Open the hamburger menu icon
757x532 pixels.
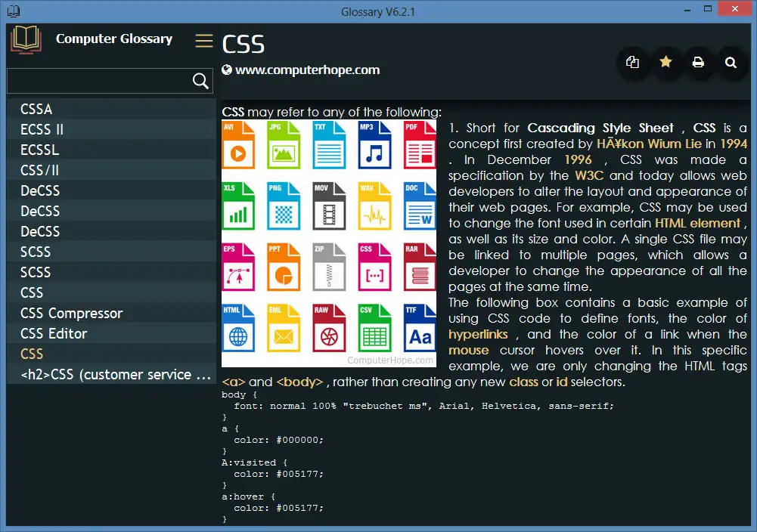coord(203,41)
